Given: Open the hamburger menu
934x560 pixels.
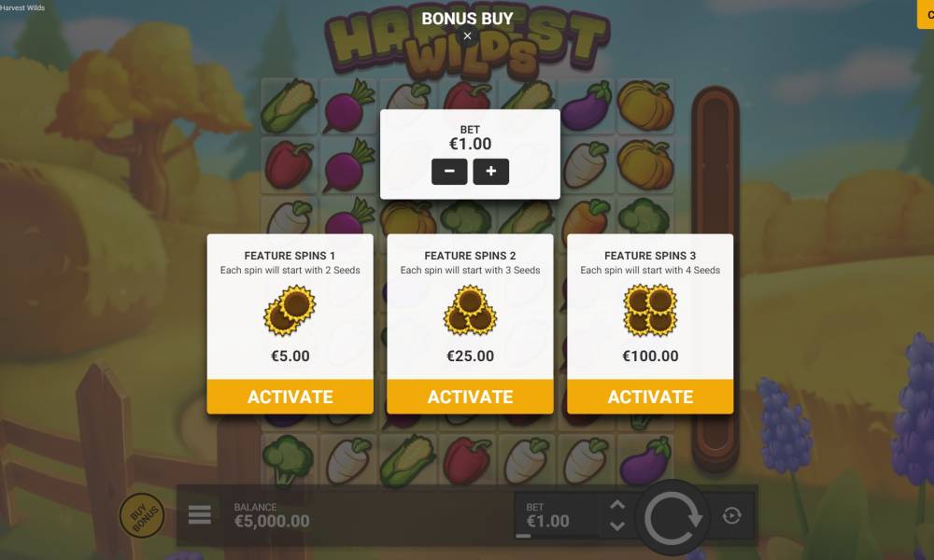Looking at the screenshot, I should point(200,515).
